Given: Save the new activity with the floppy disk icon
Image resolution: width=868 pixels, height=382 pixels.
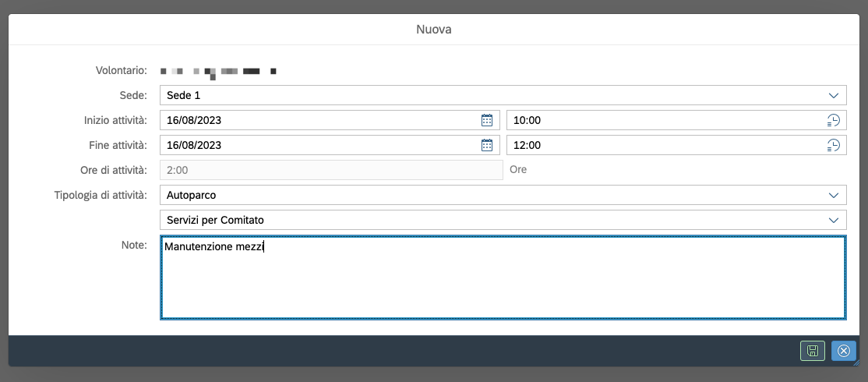Looking at the screenshot, I should click(x=812, y=352).
